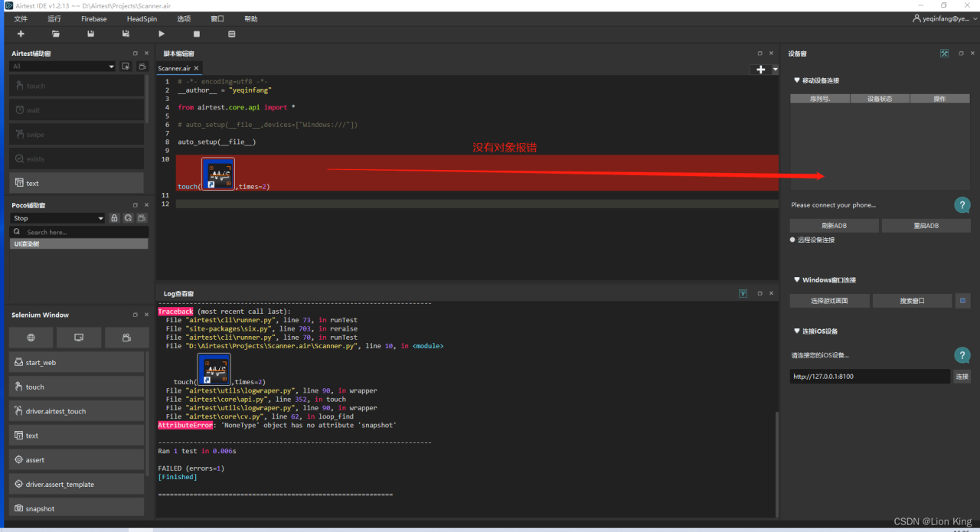Close the Scanner.air tab with its x

[x=196, y=68]
